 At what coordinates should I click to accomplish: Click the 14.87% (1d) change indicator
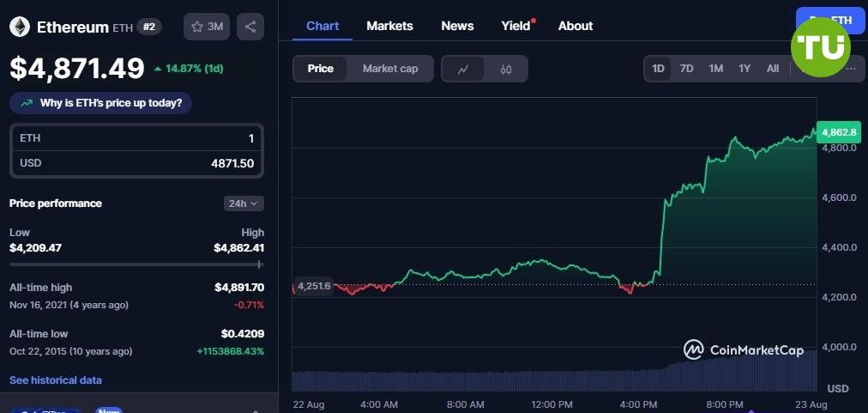pos(189,69)
